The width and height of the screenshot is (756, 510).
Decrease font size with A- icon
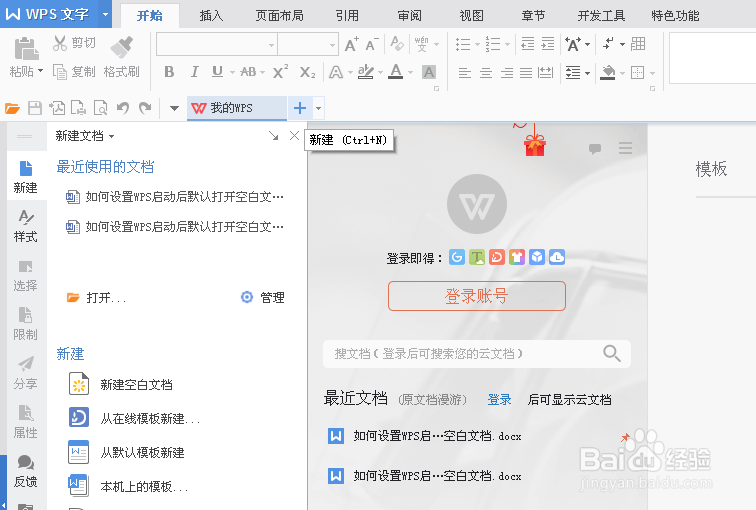[x=372, y=44]
